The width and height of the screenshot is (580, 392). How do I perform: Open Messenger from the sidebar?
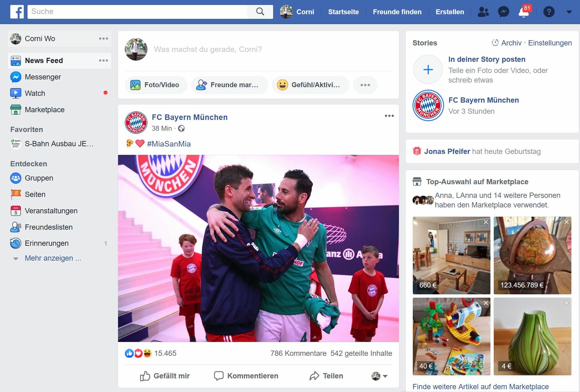point(42,77)
